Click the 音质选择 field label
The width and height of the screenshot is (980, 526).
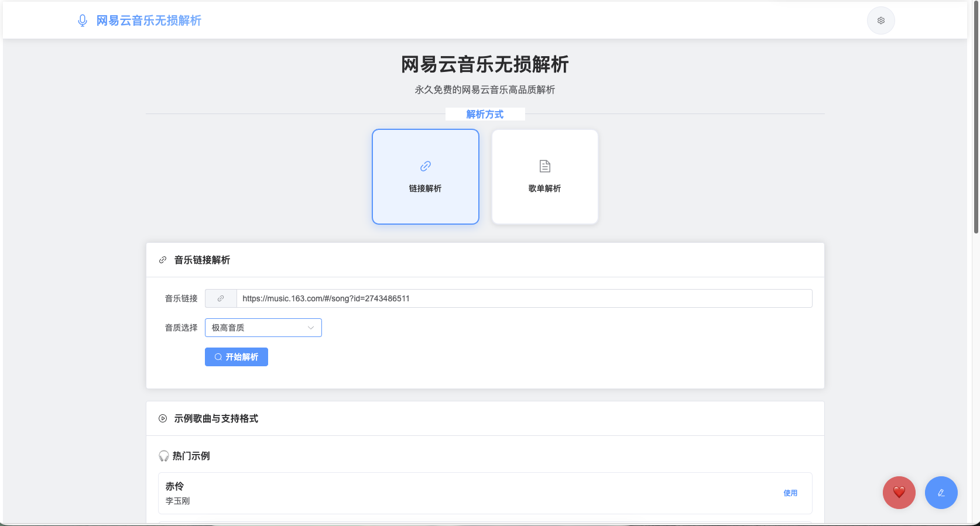click(181, 328)
